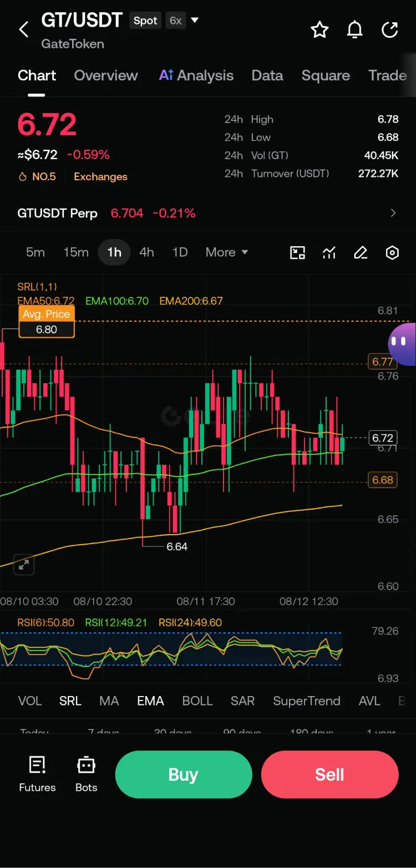Tap the 24h Vol value 40.45K
This screenshot has height=868, width=416.
tap(382, 155)
